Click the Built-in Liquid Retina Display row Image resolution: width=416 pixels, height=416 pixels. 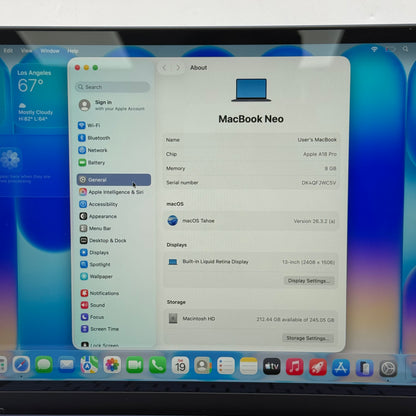(251, 262)
